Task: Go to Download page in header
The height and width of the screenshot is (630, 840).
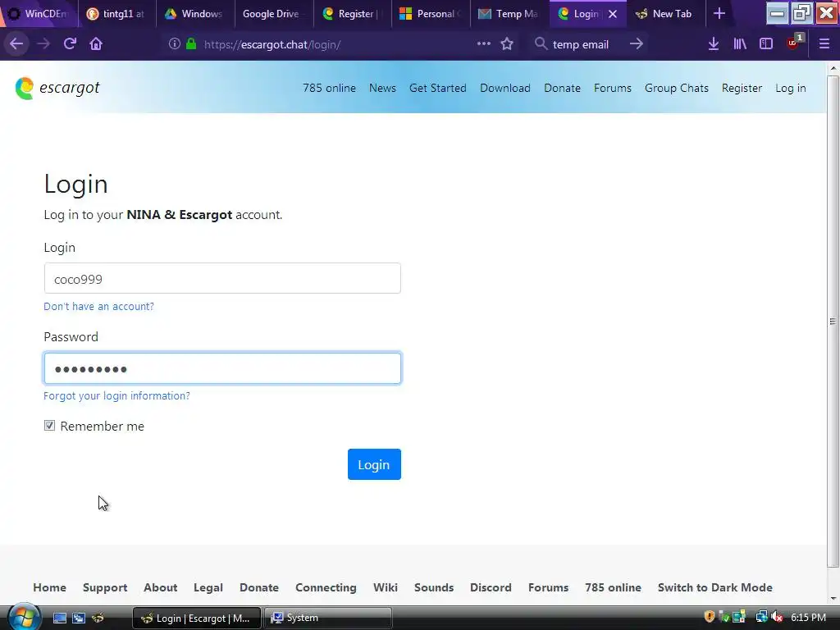Action: [505, 88]
